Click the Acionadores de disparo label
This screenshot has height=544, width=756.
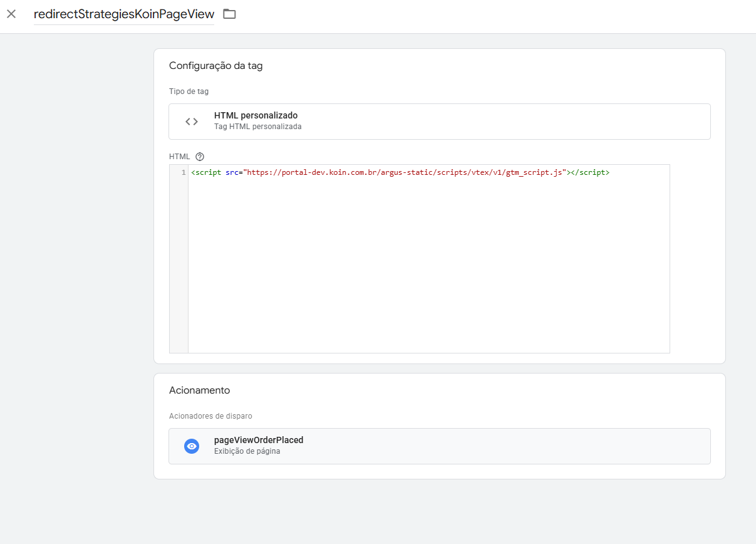(x=210, y=416)
